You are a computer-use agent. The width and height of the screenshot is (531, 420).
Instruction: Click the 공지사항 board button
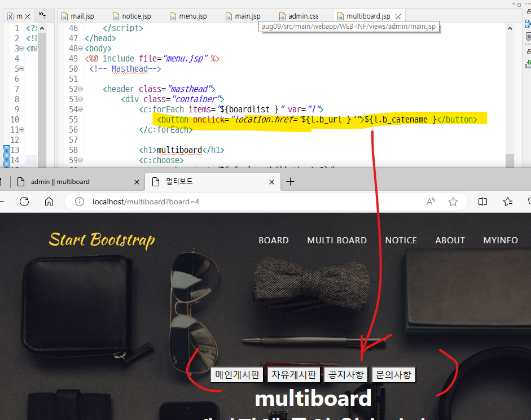pos(346,375)
